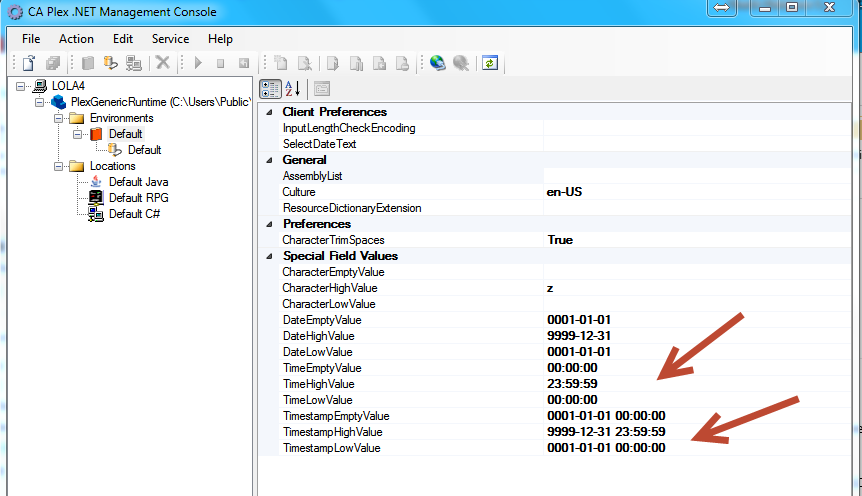Open the Edit menu

pos(123,38)
